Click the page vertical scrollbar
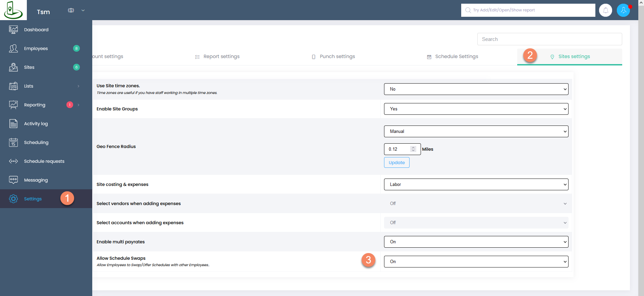Screen dimensions: 644x296 pos(641,148)
